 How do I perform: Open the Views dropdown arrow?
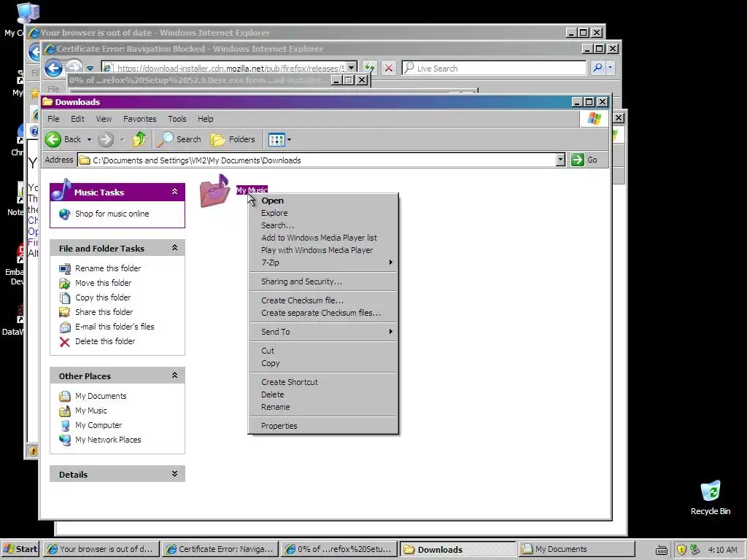[289, 140]
